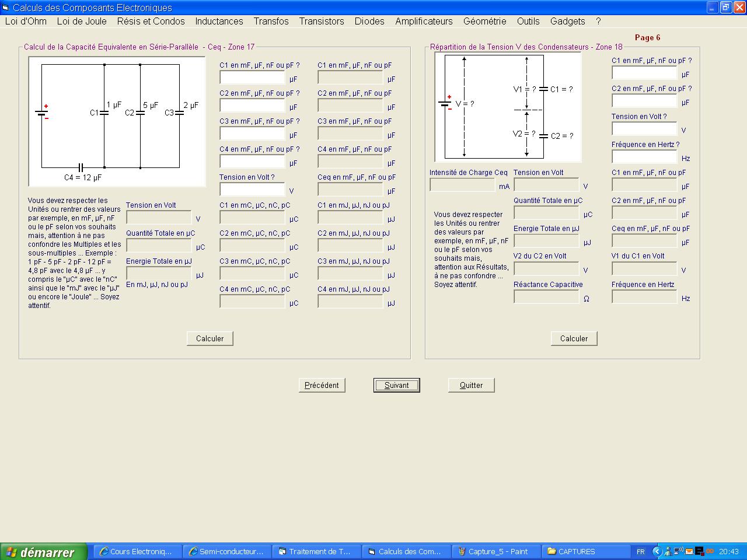Open the Diodes menu
Viewport: 747px width, 560px height.
pyautogui.click(x=369, y=21)
